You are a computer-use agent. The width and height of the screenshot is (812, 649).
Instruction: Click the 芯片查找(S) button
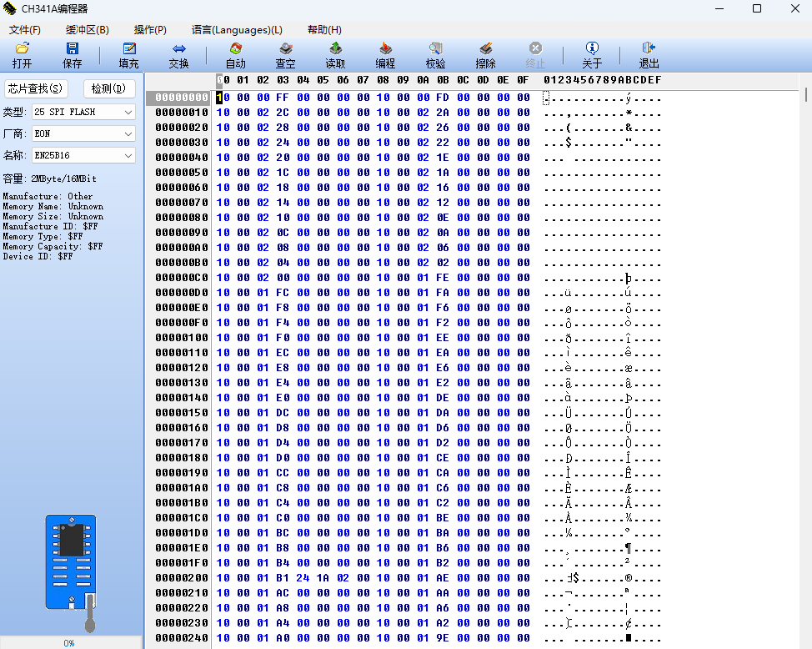tap(36, 88)
